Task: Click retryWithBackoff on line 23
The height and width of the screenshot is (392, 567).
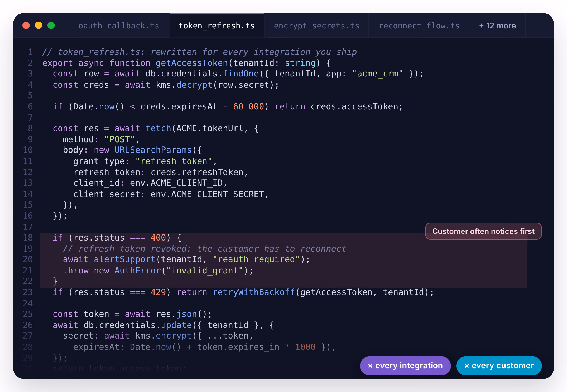Action: pos(254,292)
